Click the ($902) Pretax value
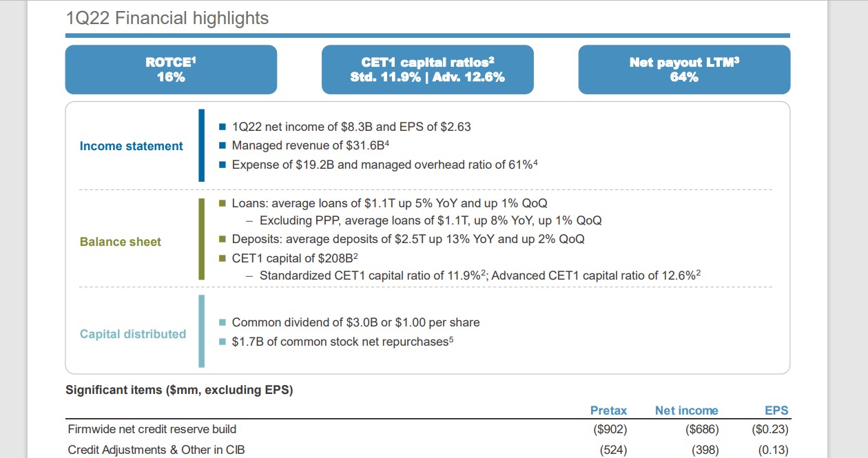The image size is (868, 458). click(x=610, y=430)
